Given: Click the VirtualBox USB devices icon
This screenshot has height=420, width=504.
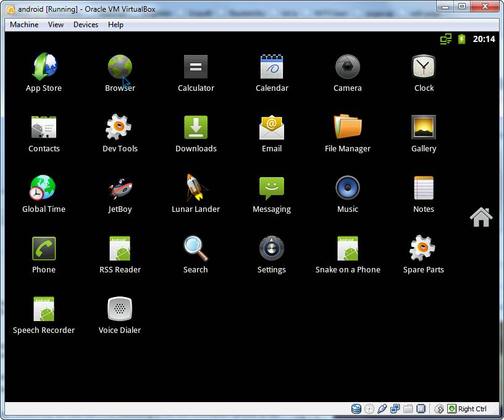Looking at the screenshot, I should [x=382, y=409].
